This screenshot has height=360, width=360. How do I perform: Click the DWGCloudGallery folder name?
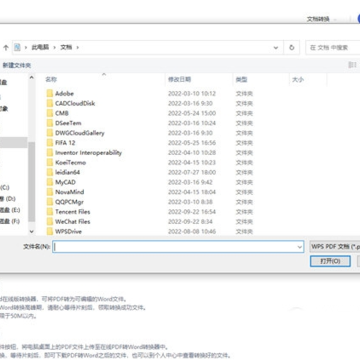(80, 133)
